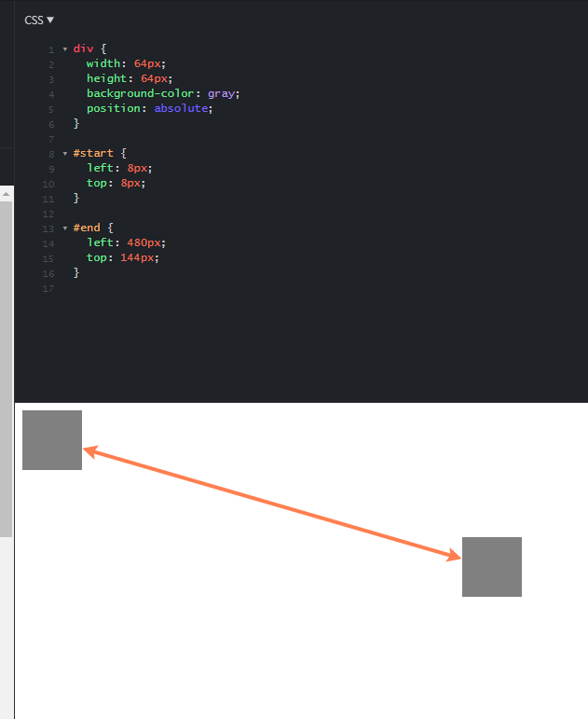Click the '#start' selector
The image size is (588, 719).
point(93,153)
